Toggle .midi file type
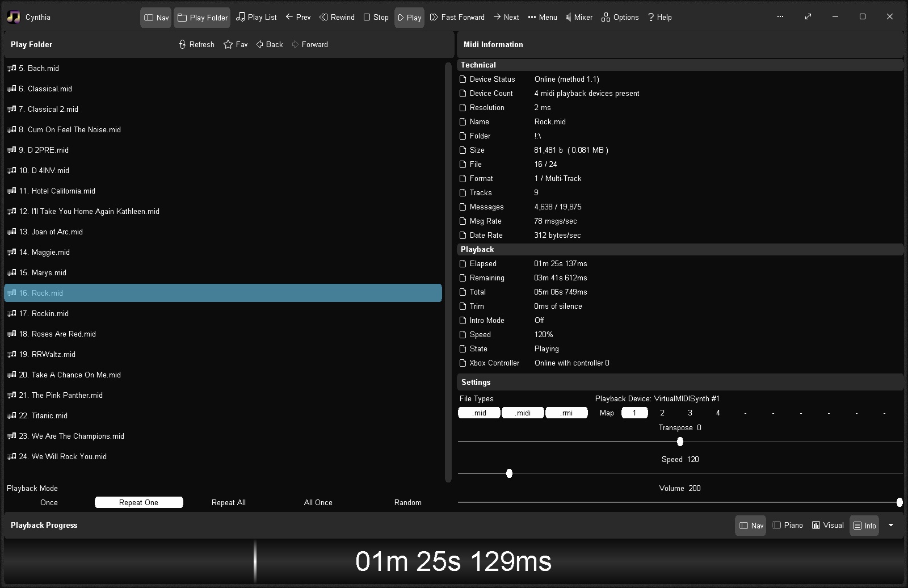 click(x=523, y=413)
